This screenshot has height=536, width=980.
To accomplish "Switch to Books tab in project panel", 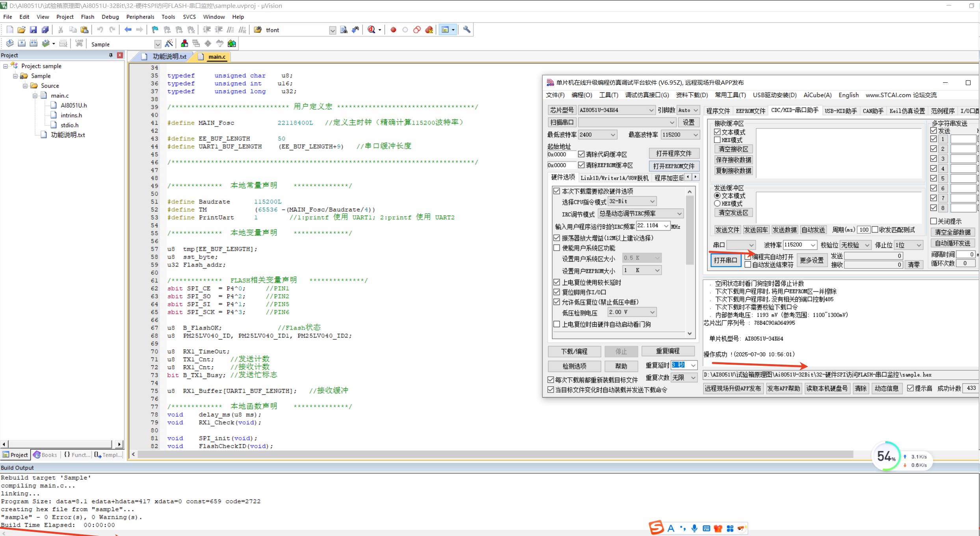I will 45,455.
